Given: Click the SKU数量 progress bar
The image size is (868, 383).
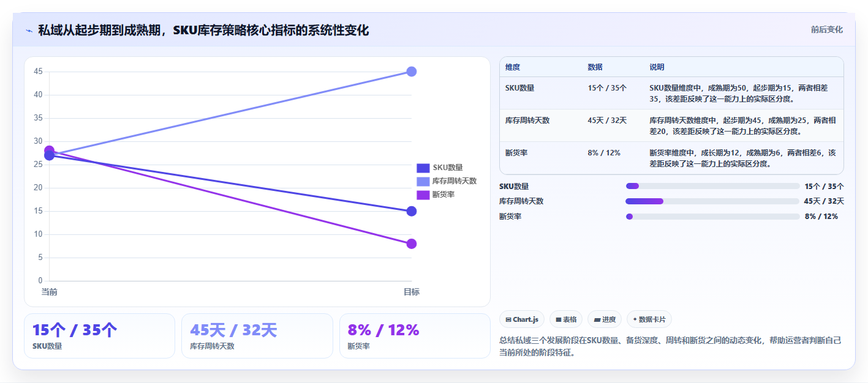Looking at the screenshot, I should click(x=712, y=186).
